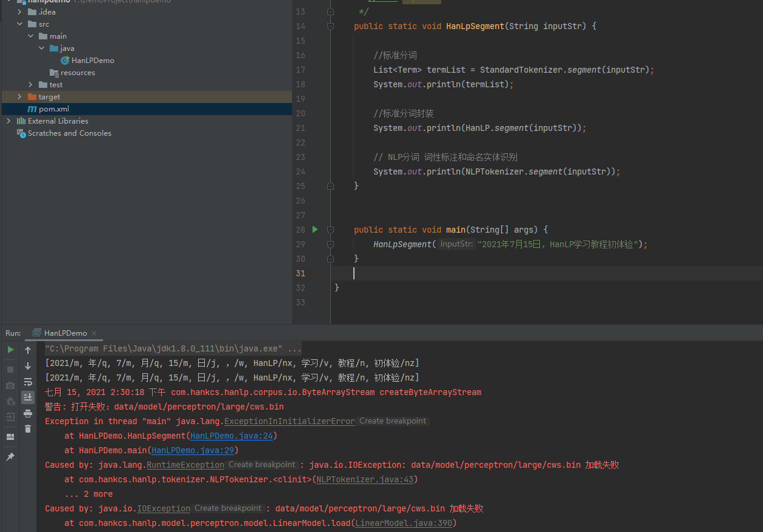The image size is (763, 532).
Task: Click the Down the Stack Trace arrow
Action: [28, 366]
